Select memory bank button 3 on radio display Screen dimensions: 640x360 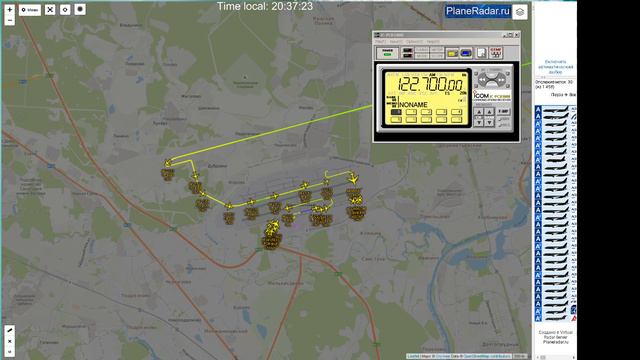click(x=441, y=112)
